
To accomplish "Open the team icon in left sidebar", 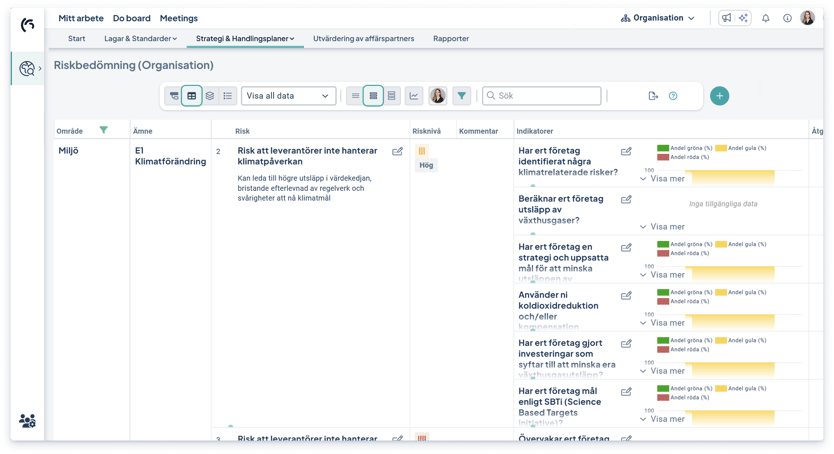I will click(x=27, y=421).
